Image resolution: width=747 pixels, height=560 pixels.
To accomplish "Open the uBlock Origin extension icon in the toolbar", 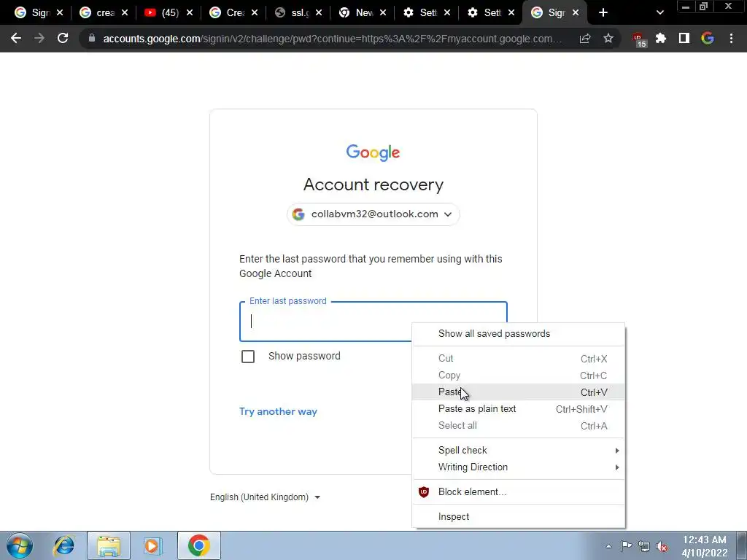I will 639,39.
